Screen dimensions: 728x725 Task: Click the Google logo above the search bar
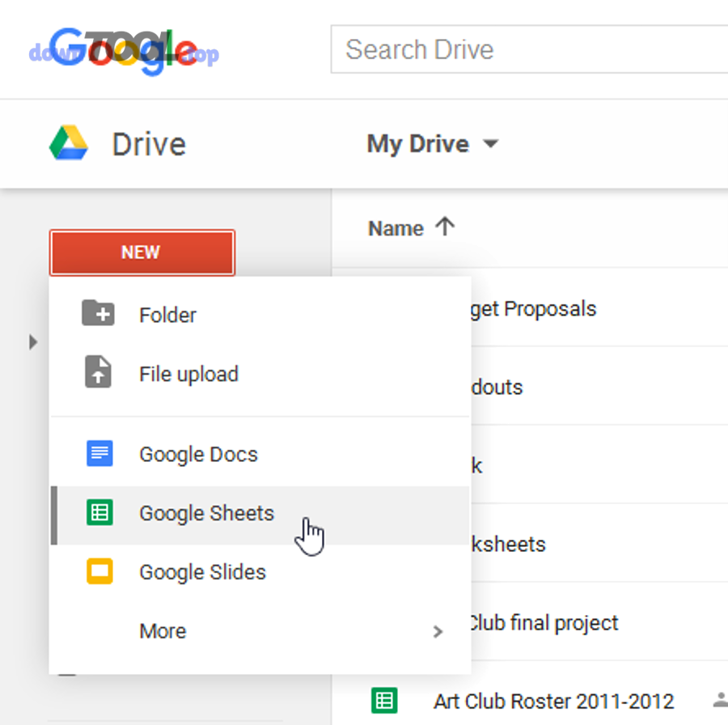click(121, 47)
